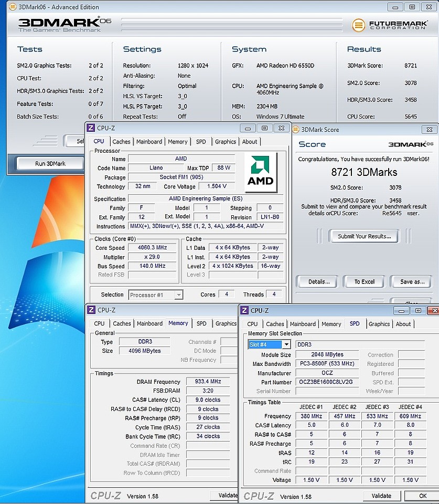Click the AMD processor logo image
This screenshot has width=439, height=504.
pos(261,173)
